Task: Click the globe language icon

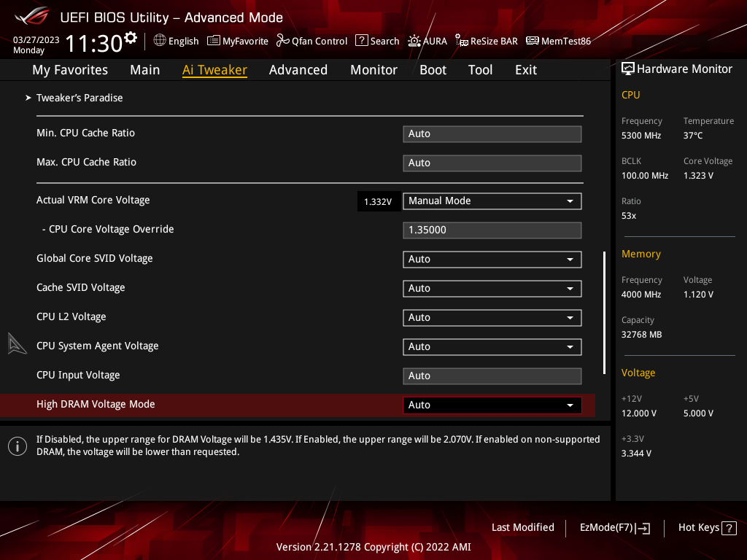Action: pos(160,41)
